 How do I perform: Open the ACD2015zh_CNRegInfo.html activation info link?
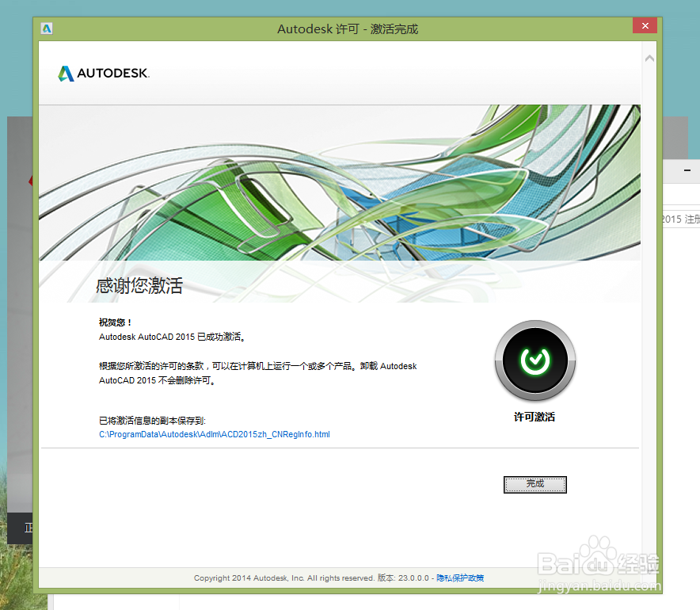point(214,434)
